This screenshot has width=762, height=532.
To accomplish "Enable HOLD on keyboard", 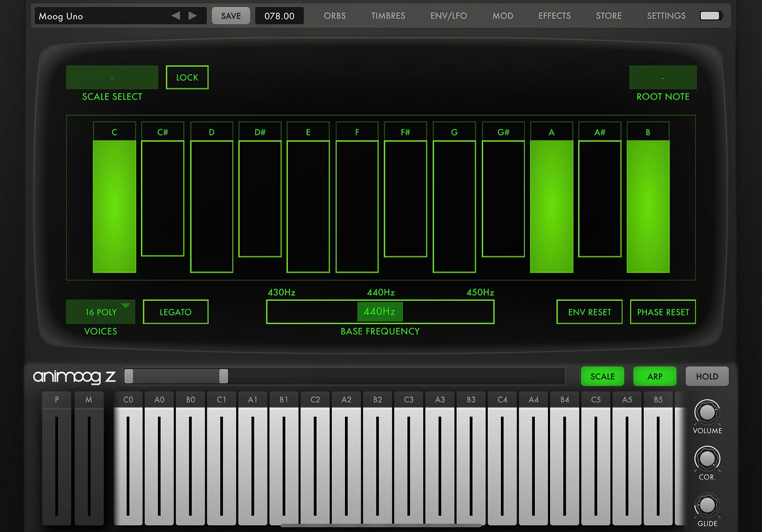I will coord(707,376).
